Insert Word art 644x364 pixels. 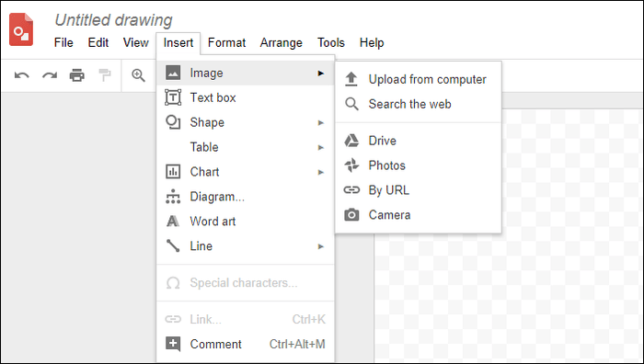(246, 222)
